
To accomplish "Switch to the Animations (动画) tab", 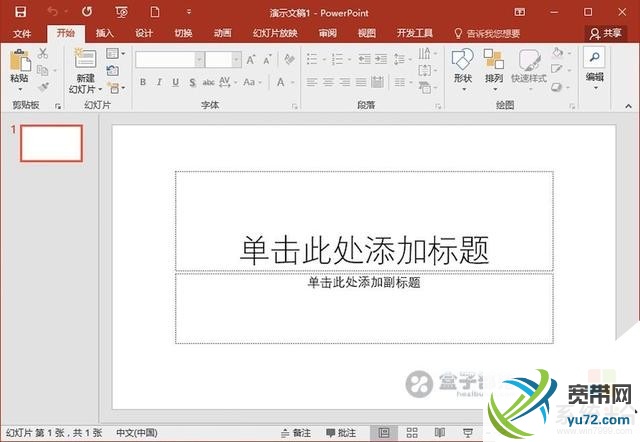I will pyautogui.click(x=222, y=33).
